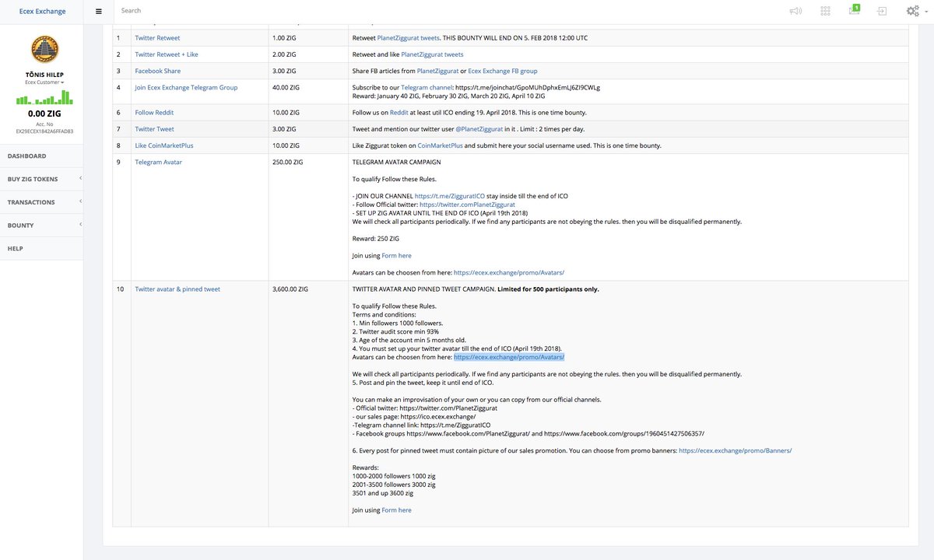Click the Ecex Exchange brand title
This screenshot has height=560, width=934.
(43, 12)
